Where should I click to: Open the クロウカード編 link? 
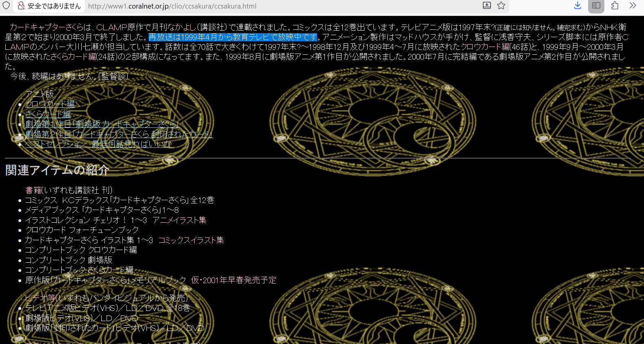[x=50, y=104]
